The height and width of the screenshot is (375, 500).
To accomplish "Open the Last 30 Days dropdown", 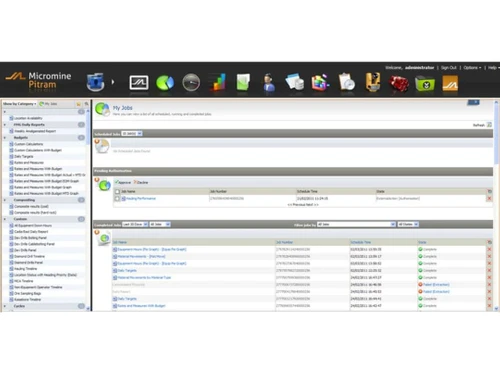I will click(135, 224).
